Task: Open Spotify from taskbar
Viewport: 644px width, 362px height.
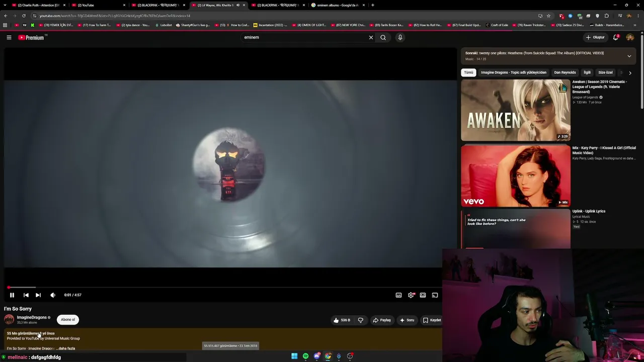Action: (305, 356)
